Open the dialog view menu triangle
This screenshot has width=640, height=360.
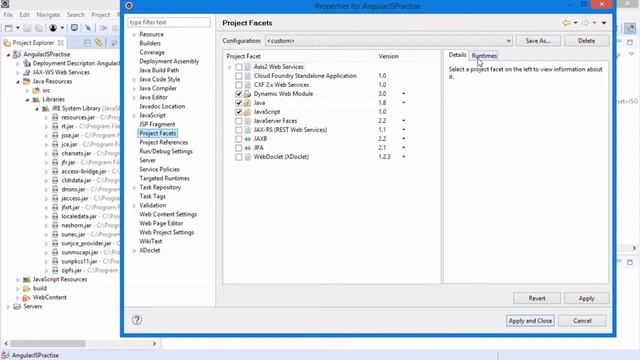click(x=604, y=23)
